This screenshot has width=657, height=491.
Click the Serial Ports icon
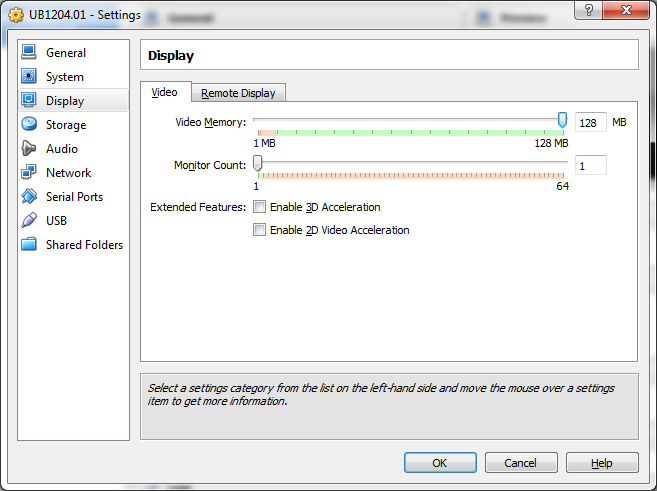point(28,197)
